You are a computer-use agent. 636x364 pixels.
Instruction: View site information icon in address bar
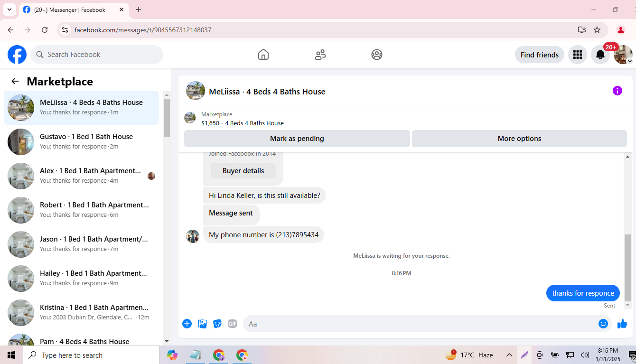65,30
